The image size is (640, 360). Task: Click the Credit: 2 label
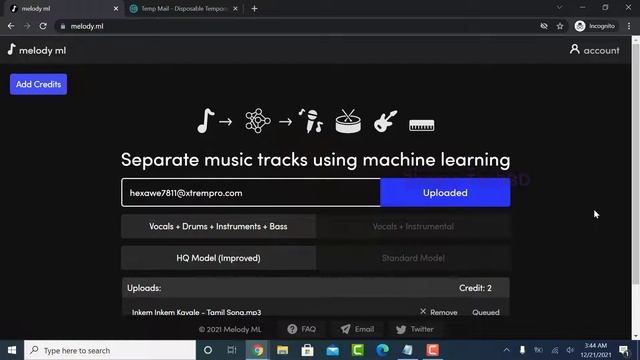(x=475, y=288)
